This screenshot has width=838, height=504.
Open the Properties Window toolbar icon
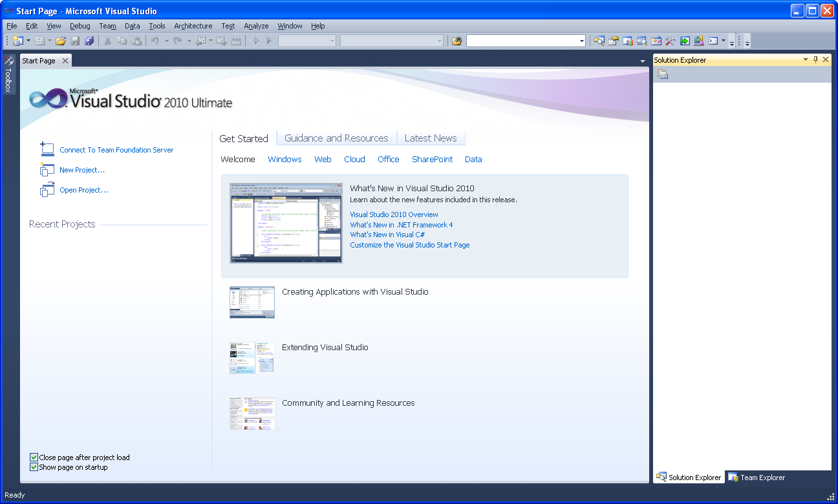click(x=614, y=41)
